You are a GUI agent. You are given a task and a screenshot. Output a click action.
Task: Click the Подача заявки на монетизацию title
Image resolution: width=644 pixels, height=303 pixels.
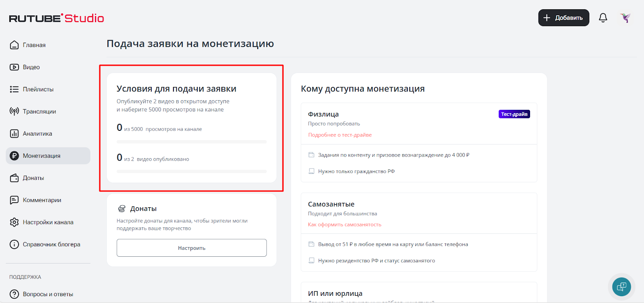point(190,43)
